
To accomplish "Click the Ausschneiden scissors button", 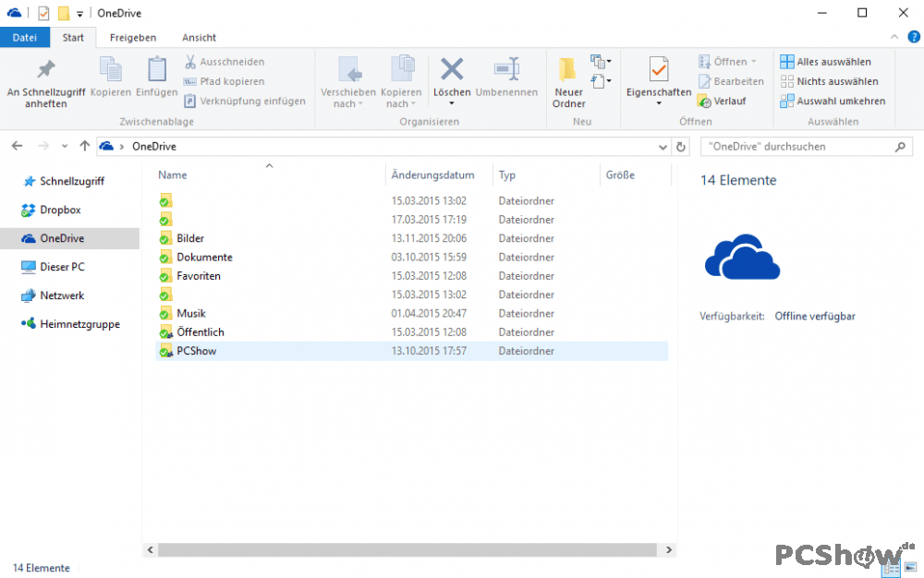I will click(x=225, y=62).
